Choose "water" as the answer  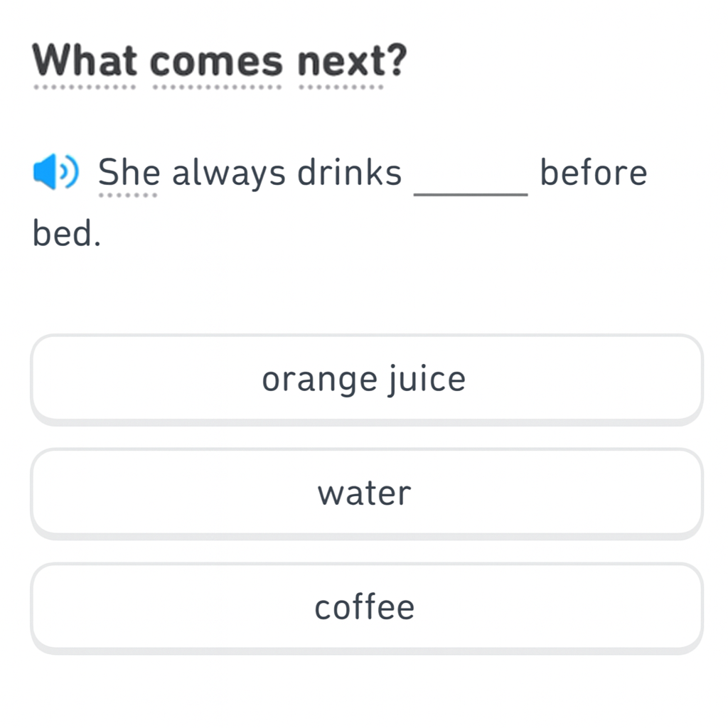(x=366, y=492)
